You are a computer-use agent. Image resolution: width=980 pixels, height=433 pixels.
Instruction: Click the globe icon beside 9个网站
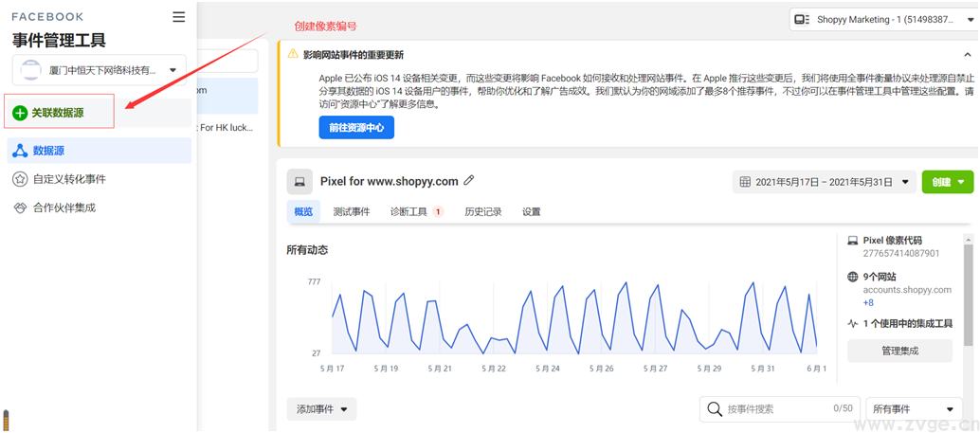tap(852, 277)
